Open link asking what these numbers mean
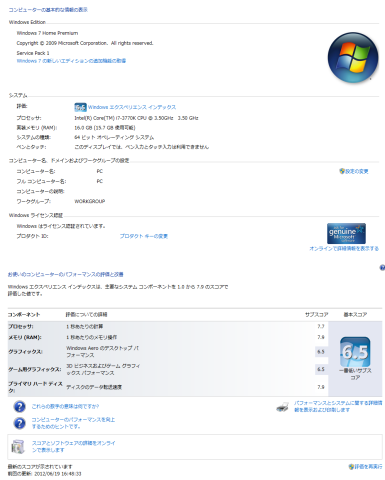The height and width of the screenshot is (480, 385). [x=65, y=406]
